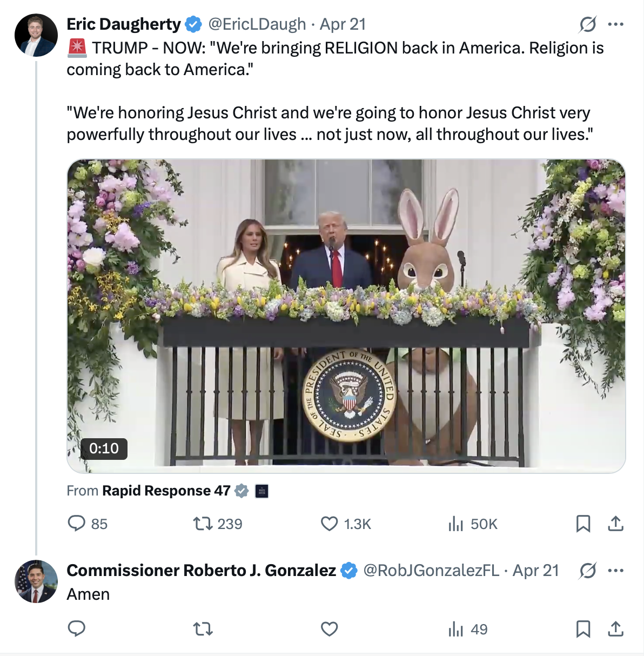Bookmark Commissioner Gonzalez's reply

[583, 629]
